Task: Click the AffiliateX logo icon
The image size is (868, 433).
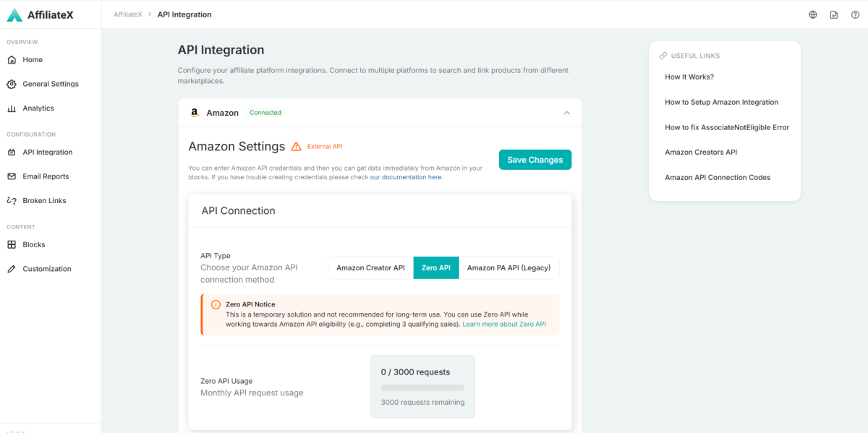Action: (x=14, y=14)
